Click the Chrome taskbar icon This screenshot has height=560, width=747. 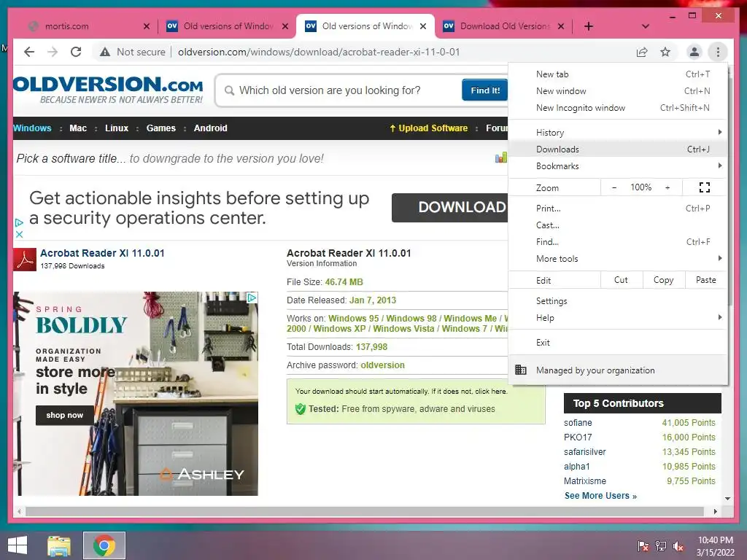pos(104,545)
